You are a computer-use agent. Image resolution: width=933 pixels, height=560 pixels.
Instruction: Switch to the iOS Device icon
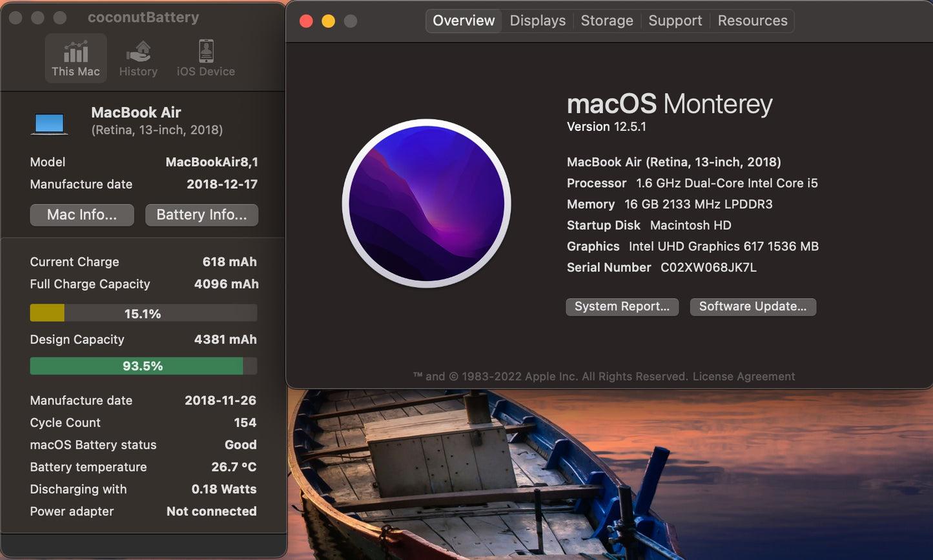click(205, 58)
